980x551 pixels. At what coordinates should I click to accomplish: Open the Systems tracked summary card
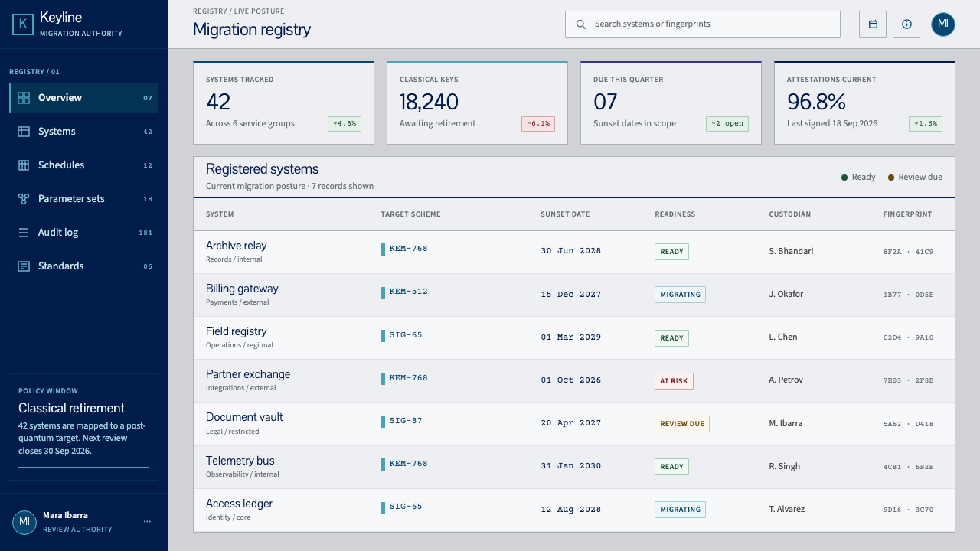click(283, 103)
